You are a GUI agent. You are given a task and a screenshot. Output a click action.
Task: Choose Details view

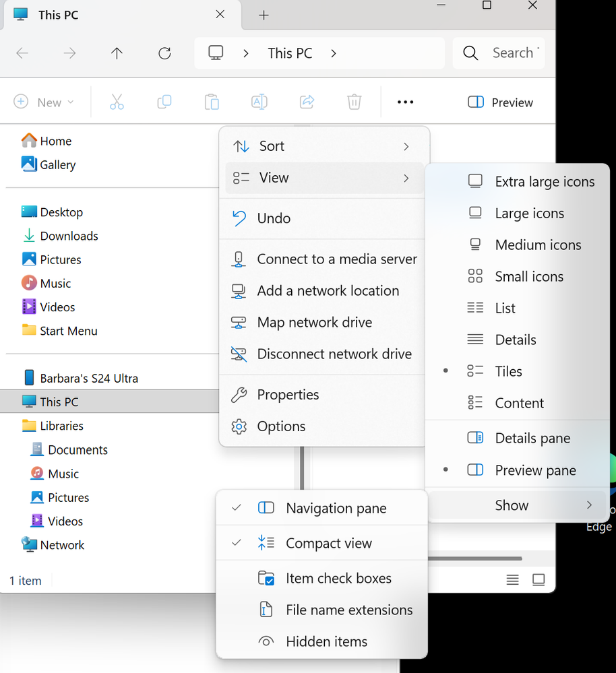pos(518,340)
